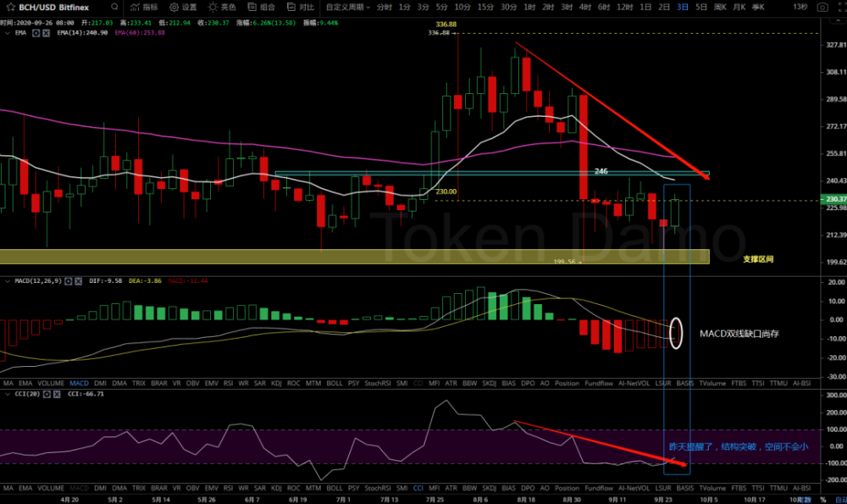Open the symbol search magnifier
This screenshot has width=847, height=504.
click(x=114, y=7)
